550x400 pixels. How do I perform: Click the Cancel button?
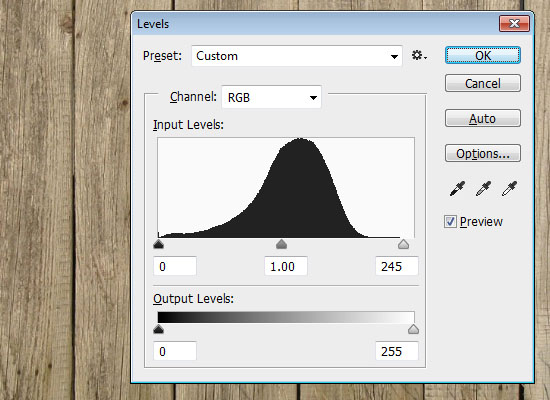(483, 83)
